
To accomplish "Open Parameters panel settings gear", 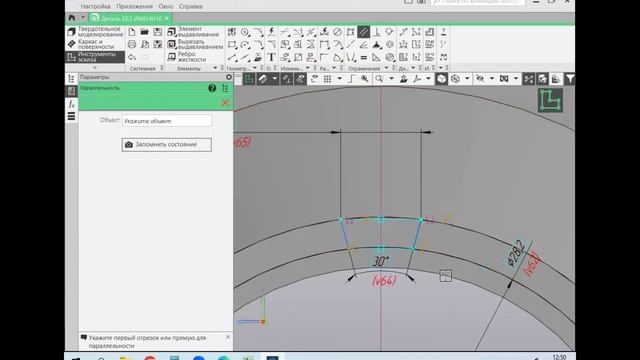I will click(229, 77).
